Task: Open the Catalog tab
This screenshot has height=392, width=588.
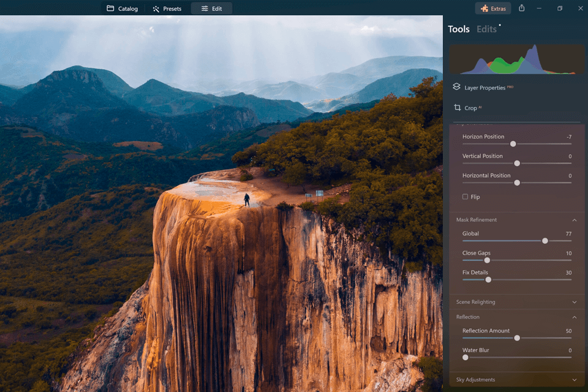Action: pyautogui.click(x=123, y=8)
